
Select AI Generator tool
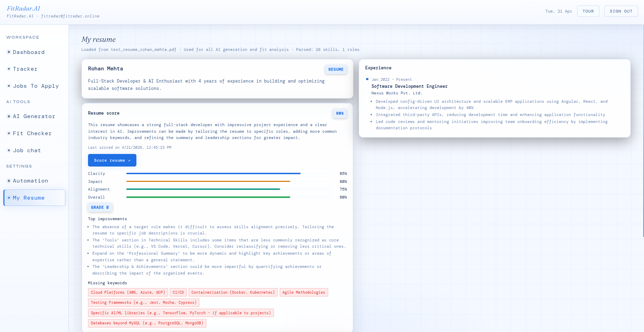[x=34, y=116]
